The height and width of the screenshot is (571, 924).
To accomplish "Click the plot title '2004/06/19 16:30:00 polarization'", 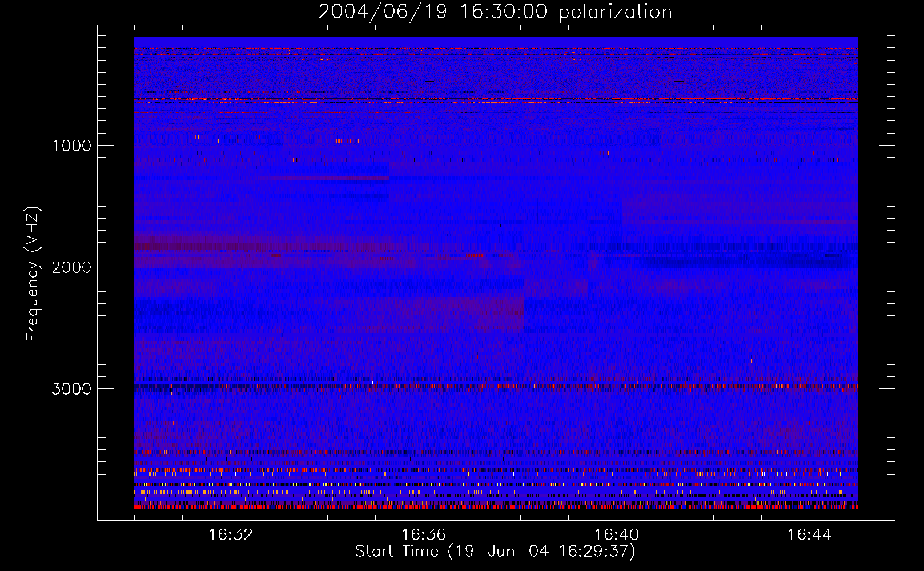I will [x=495, y=12].
